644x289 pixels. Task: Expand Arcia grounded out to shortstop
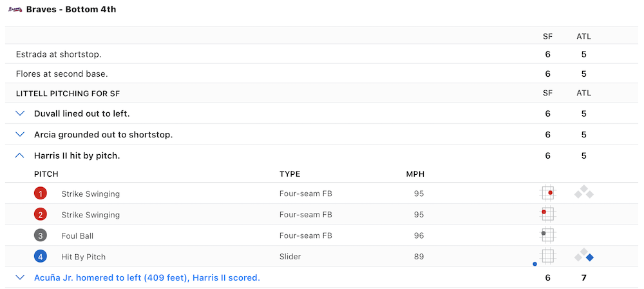click(21, 135)
